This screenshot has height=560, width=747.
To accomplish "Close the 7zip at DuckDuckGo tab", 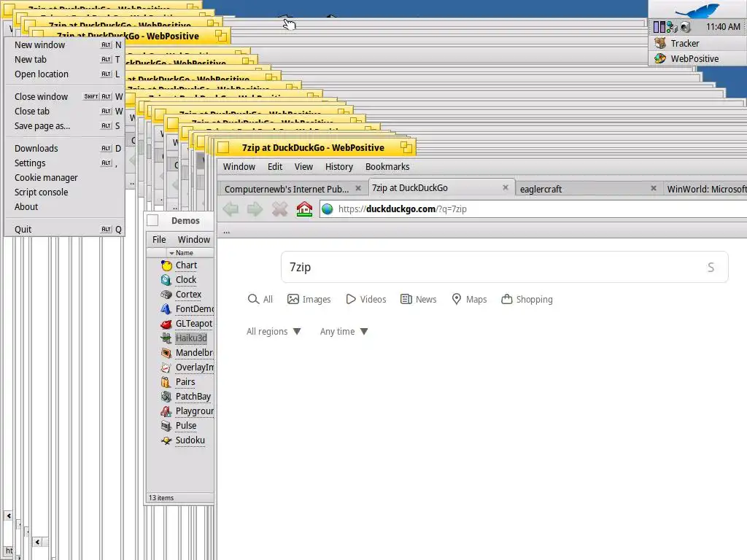I will tap(506, 187).
